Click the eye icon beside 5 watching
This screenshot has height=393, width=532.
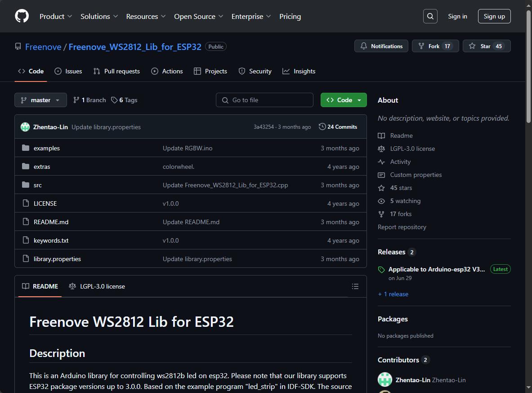[381, 201]
